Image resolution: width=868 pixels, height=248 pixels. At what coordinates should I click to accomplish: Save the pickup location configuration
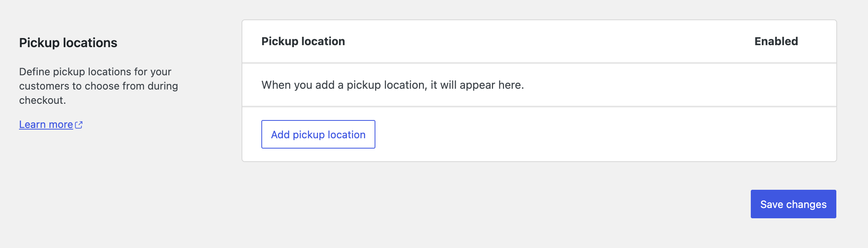pyautogui.click(x=793, y=204)
